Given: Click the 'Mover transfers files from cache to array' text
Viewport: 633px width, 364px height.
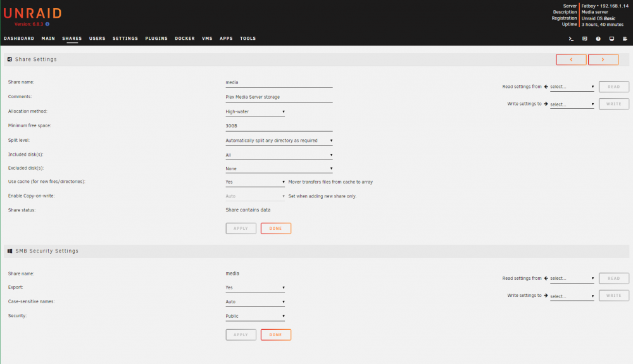Looking at the screenshot, I should [x=330, y=182].
